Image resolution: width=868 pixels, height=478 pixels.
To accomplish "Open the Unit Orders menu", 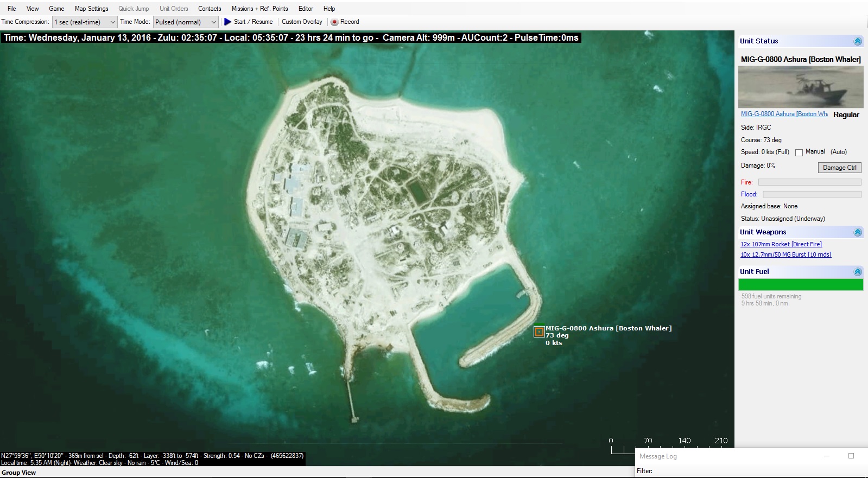I will (x=174, y=9).
